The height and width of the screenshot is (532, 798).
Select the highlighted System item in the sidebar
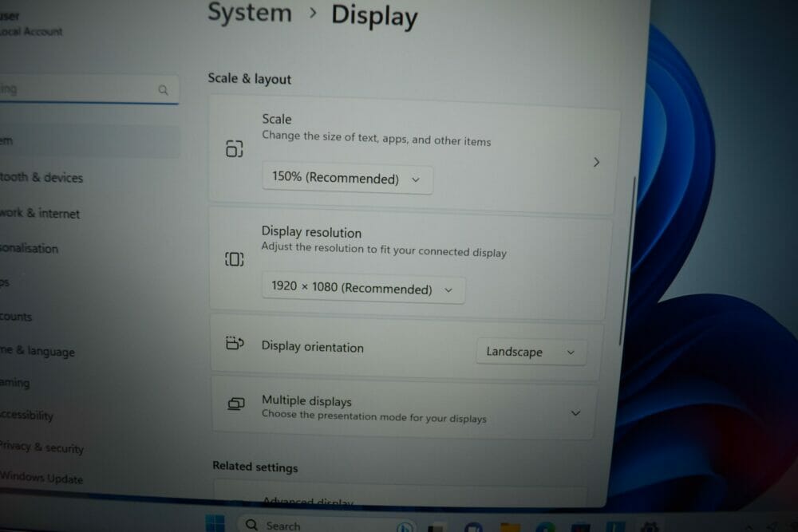[x=89, y=140]
